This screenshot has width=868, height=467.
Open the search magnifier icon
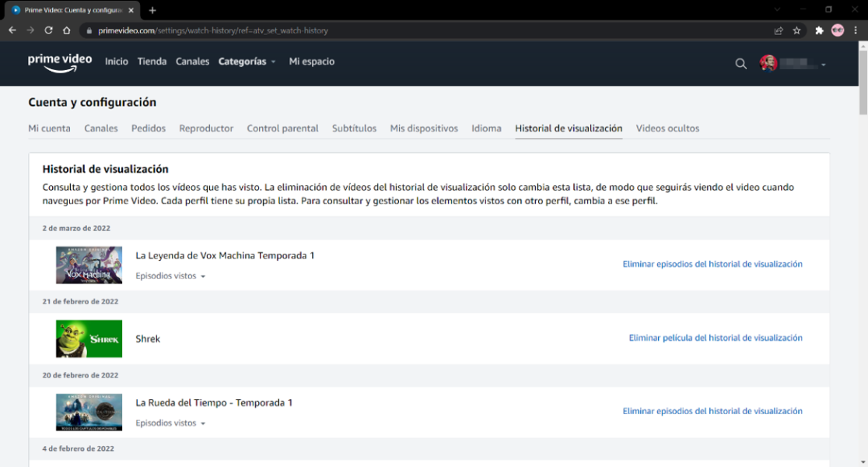[x=740, y=64]
